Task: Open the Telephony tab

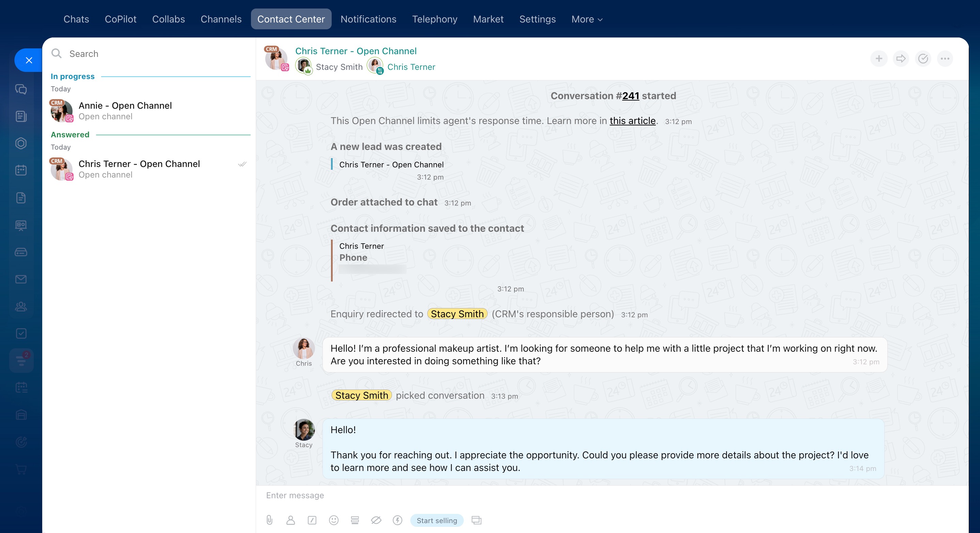Action: [434, 19]
